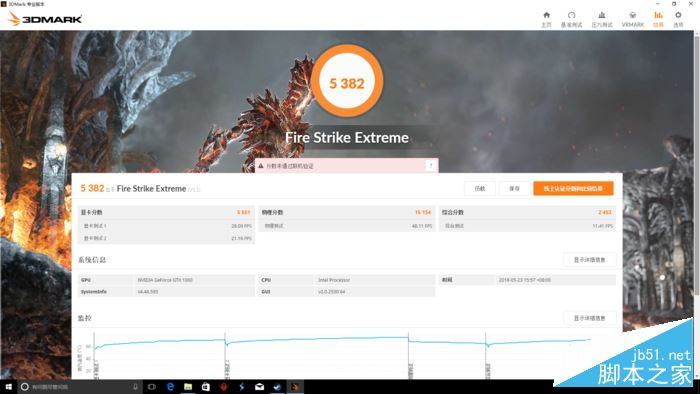This screenshot has height=394, width=700.
Task: Click the Cortana search box
Action: click(x=79, y=387)
